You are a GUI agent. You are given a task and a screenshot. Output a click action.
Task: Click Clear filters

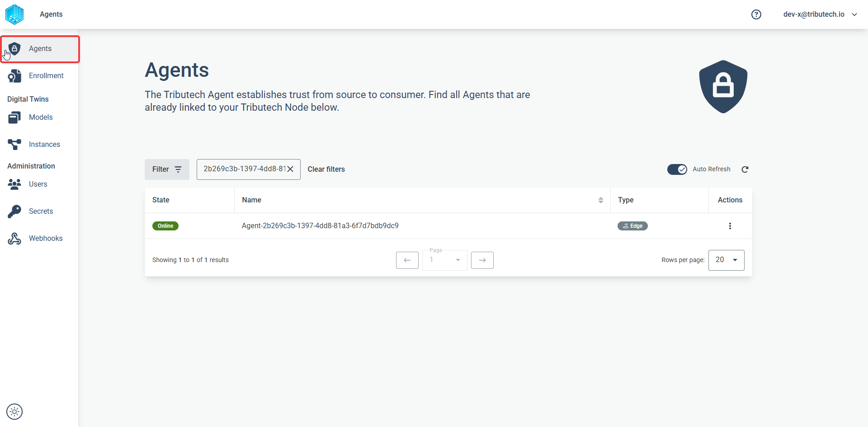pos(326,169)
